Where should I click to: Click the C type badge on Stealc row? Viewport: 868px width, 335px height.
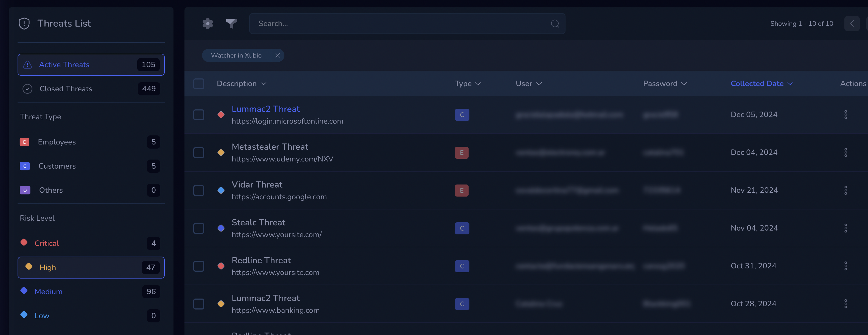[462, 228]
